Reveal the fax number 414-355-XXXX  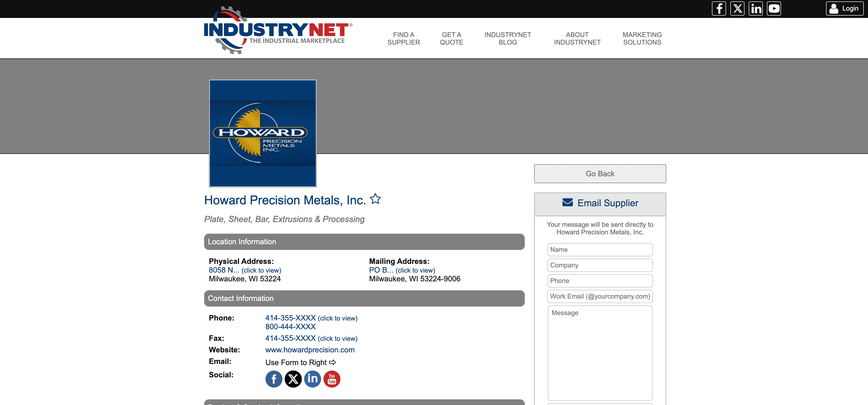[x=311, y=338]
